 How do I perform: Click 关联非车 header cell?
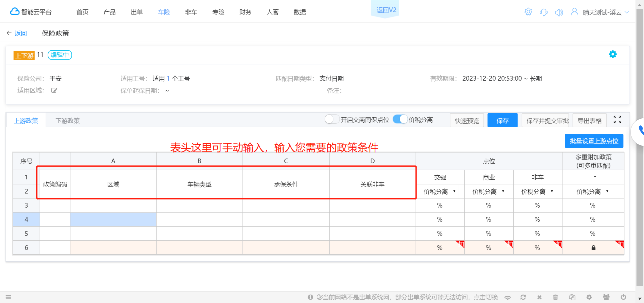(x=373, y=184)
